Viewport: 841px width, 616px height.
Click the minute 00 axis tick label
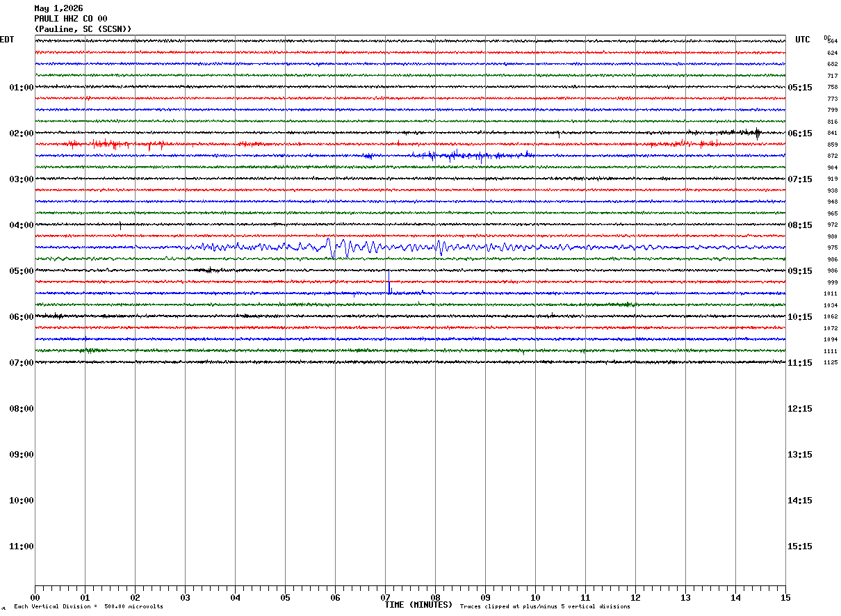coord(35,598)
